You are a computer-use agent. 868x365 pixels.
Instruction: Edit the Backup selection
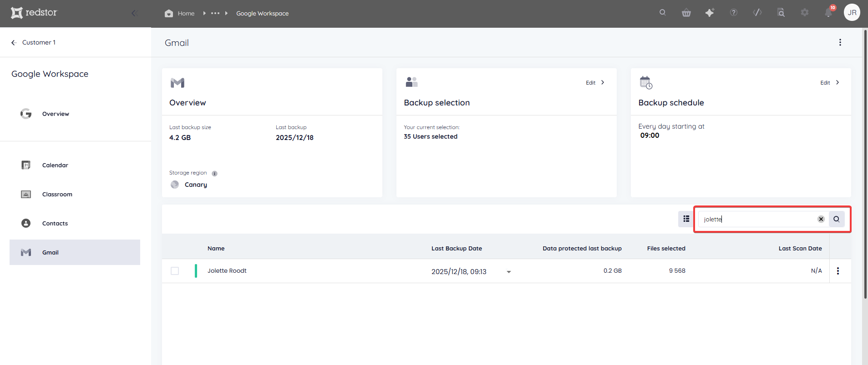click(x=595, y=83)
